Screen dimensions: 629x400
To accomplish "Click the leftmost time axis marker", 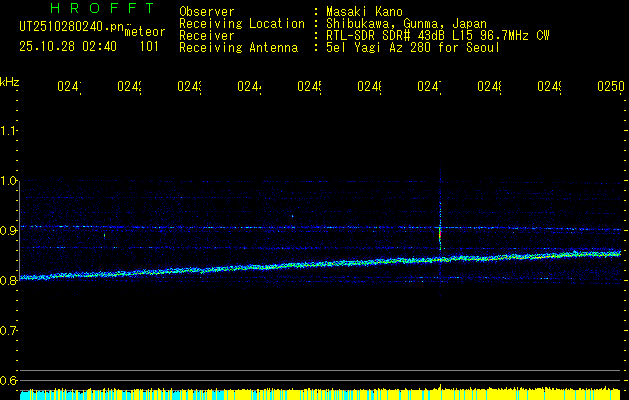I will coord(68,88).
